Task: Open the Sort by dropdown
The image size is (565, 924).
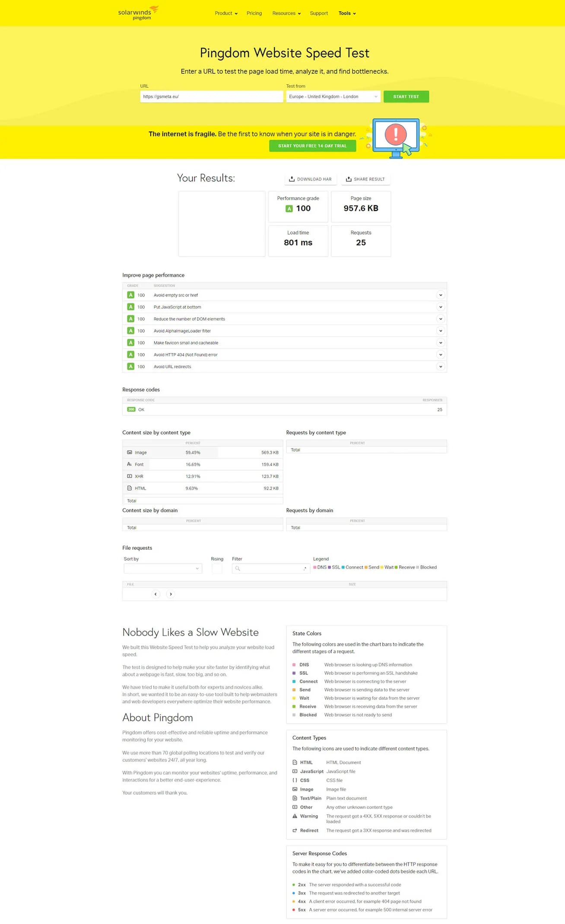Action: [163, 569]
